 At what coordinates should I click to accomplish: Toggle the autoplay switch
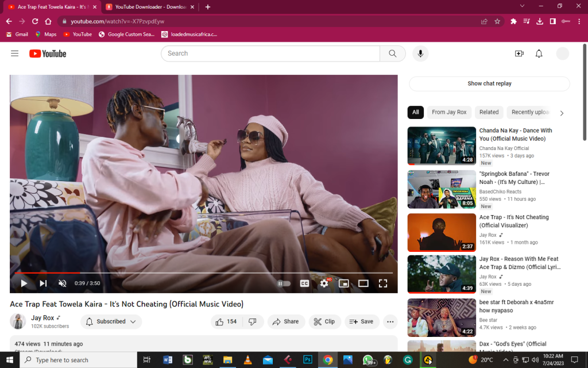pos(284,283)
